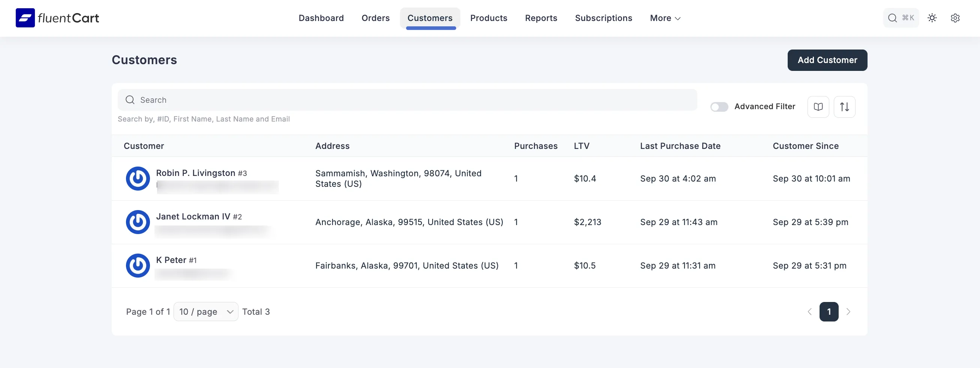980x368 pixels.
Task: Go to previous page chevron
Action: [x=809, y=312]
